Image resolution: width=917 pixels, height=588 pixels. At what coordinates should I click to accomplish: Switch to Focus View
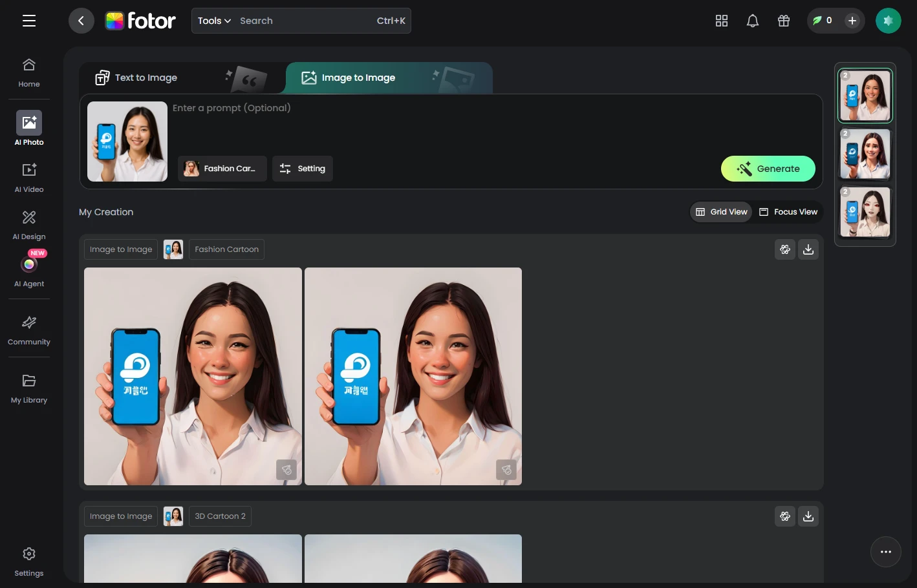click(788, 212)
